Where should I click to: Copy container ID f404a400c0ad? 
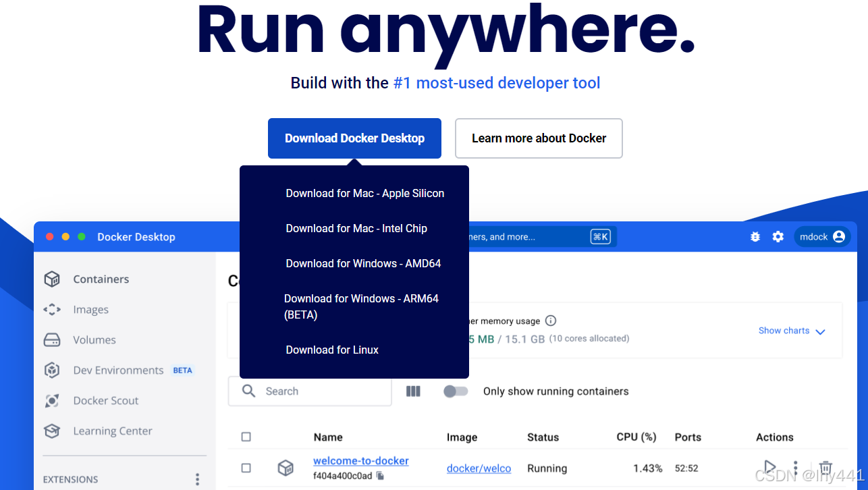pos(380,476)
